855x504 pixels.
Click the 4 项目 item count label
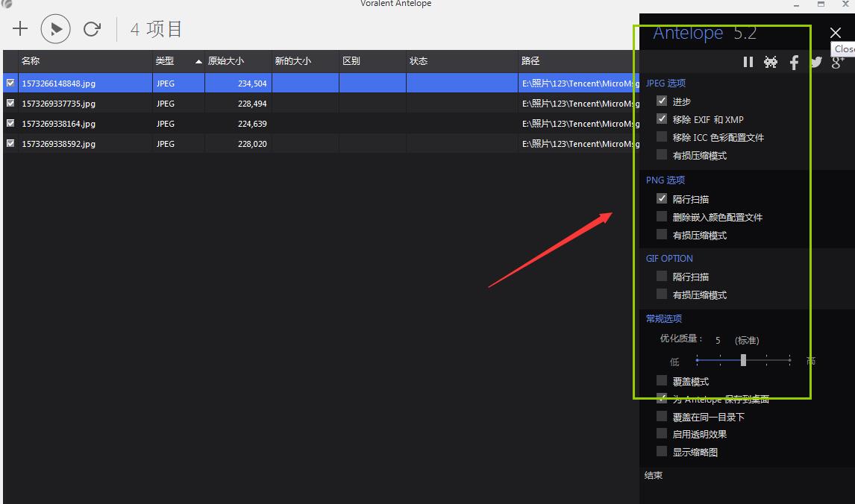pos(156,29)
